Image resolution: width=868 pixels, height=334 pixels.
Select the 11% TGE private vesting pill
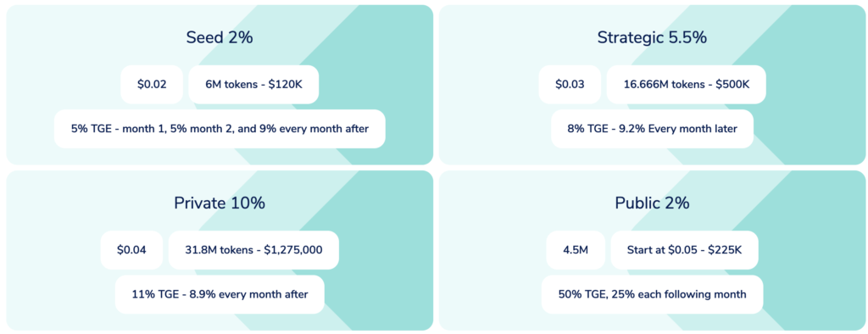pos(220,294)
